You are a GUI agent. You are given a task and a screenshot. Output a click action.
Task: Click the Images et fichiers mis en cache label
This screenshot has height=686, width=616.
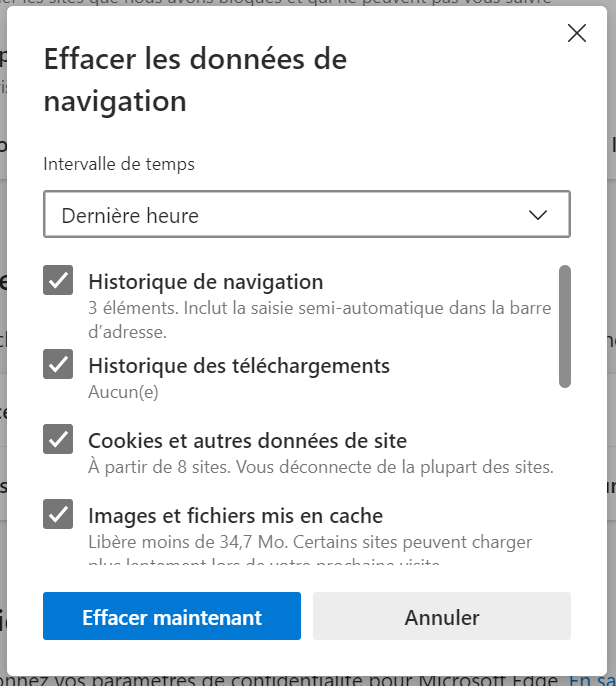pyautogui.click(x=235, y=516)
